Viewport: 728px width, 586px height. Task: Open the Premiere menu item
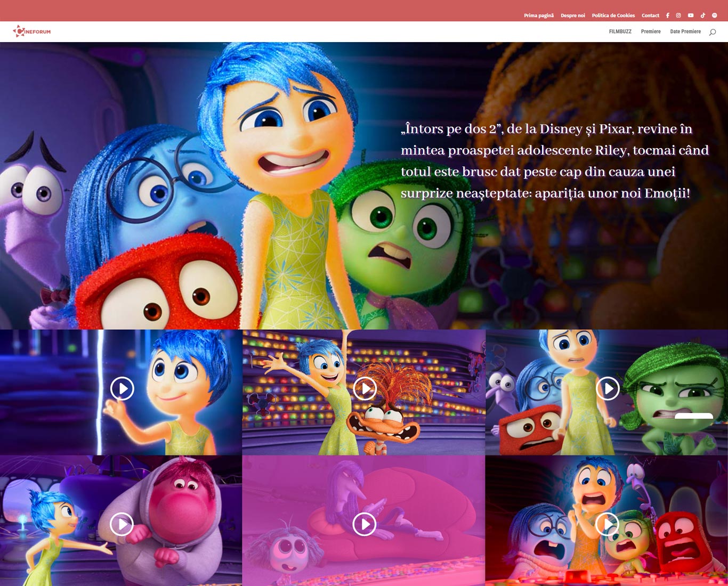coord(651,31)
